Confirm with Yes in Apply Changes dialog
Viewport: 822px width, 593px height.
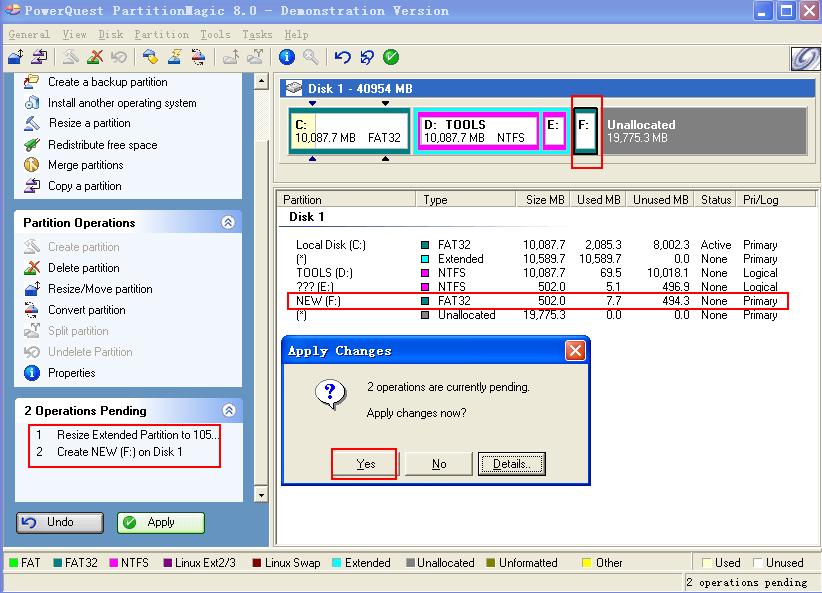[365, 464]
